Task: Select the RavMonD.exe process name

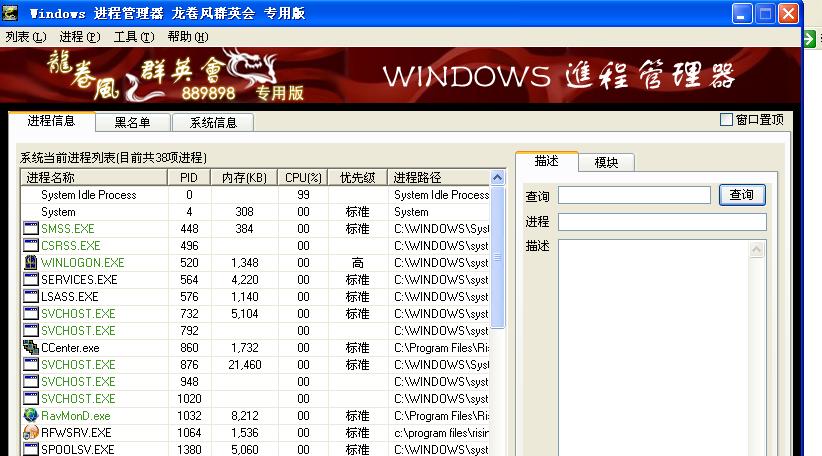Action: 75,416
